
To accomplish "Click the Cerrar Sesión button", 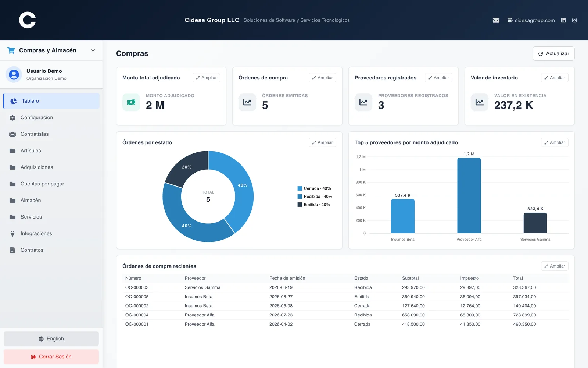I will pos(51,357).
